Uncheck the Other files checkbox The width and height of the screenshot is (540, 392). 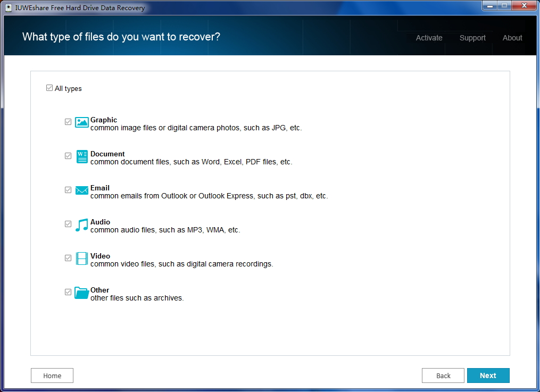click(68, 292)
